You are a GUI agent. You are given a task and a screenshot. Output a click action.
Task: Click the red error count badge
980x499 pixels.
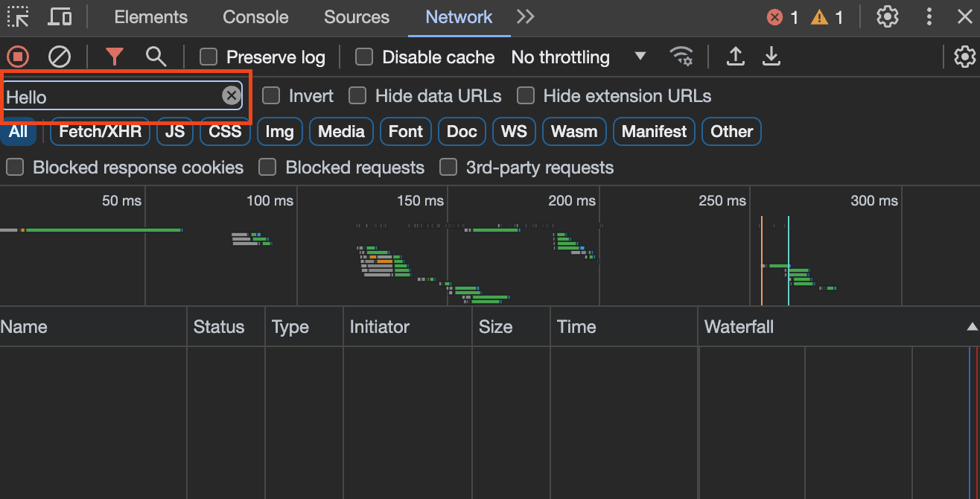pyautogui.click(x=783, y=17)
